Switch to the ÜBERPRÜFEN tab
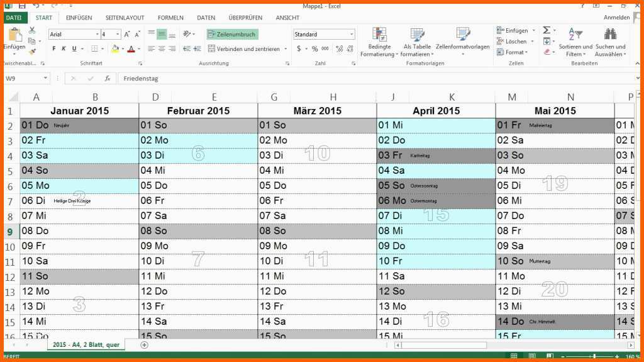 pos(245,18)
